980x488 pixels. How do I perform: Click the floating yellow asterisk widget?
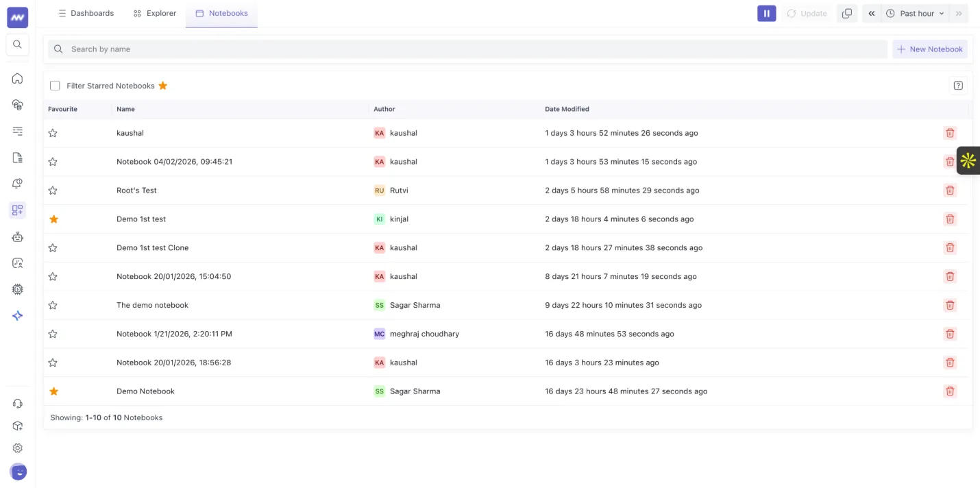(968, 160)
